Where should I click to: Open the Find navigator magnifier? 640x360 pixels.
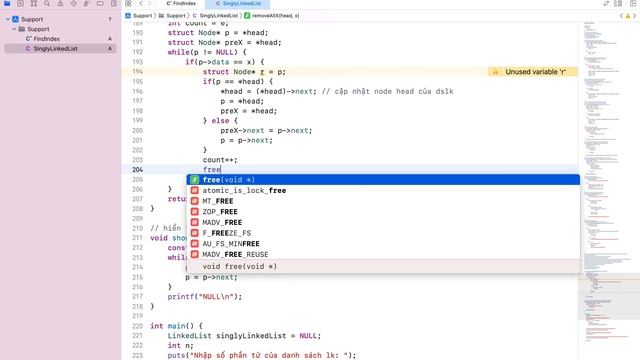click(x=47, y=3)
